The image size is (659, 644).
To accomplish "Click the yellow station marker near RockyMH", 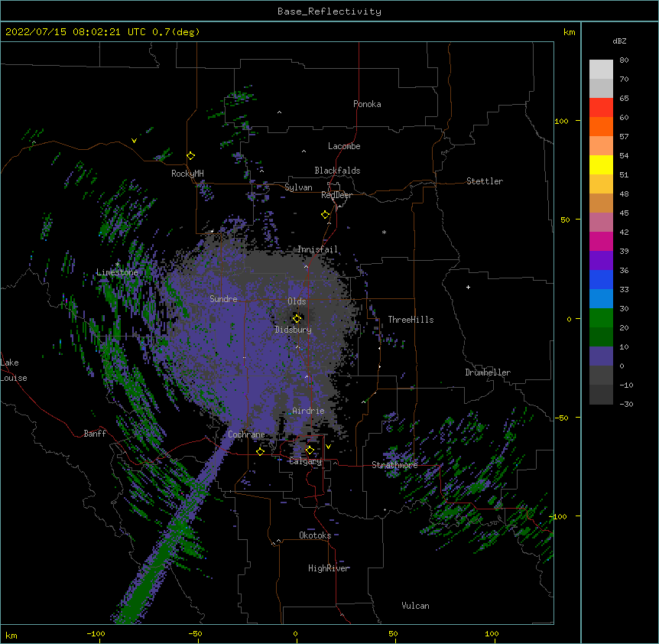I will tap(191, 156).
